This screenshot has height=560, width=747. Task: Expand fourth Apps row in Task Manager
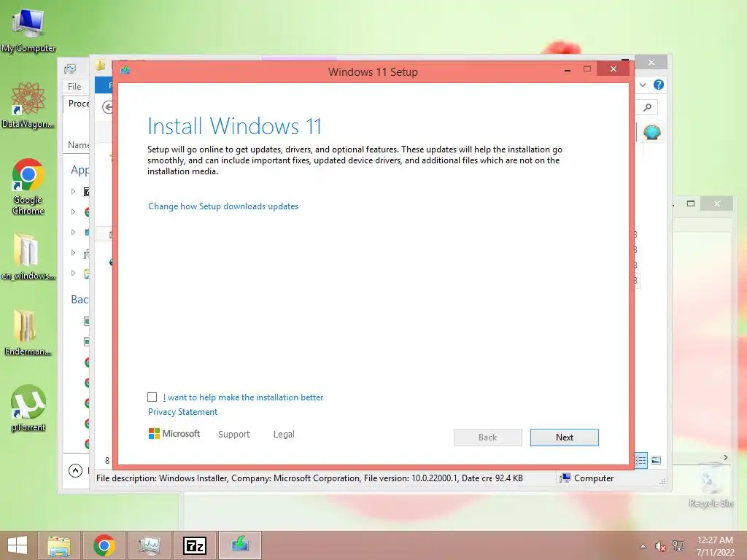74,253
